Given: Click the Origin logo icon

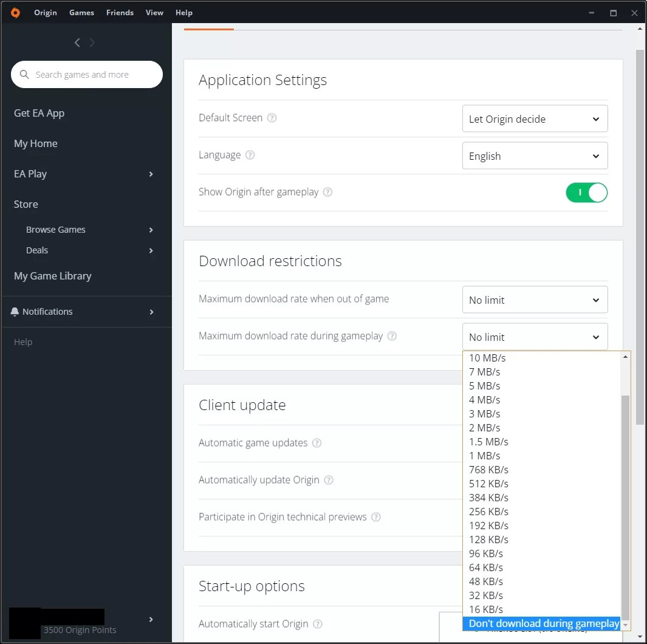Looking at the screenshot, I should [15, 12].
